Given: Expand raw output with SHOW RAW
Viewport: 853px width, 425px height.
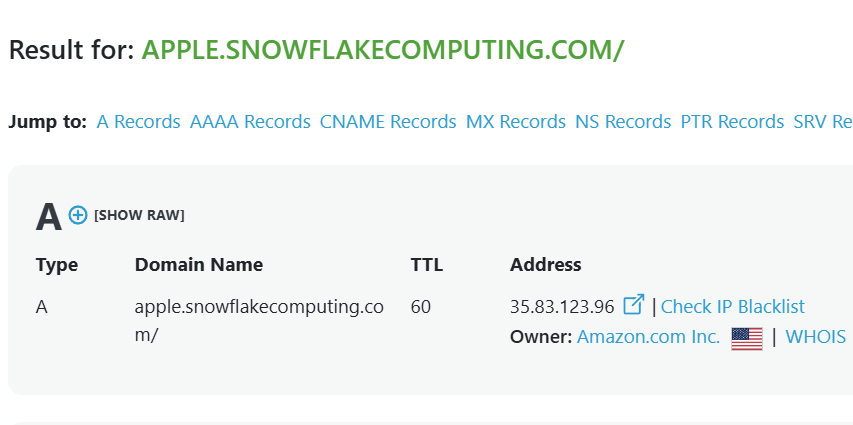Looking at the screenshot, I should [x=139, y=215].
